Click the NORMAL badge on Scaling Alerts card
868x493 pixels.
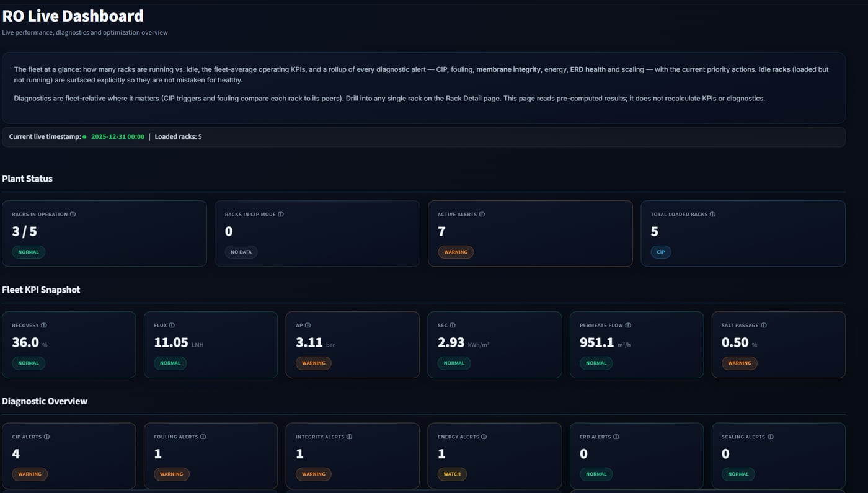click(x=738, y=474)
